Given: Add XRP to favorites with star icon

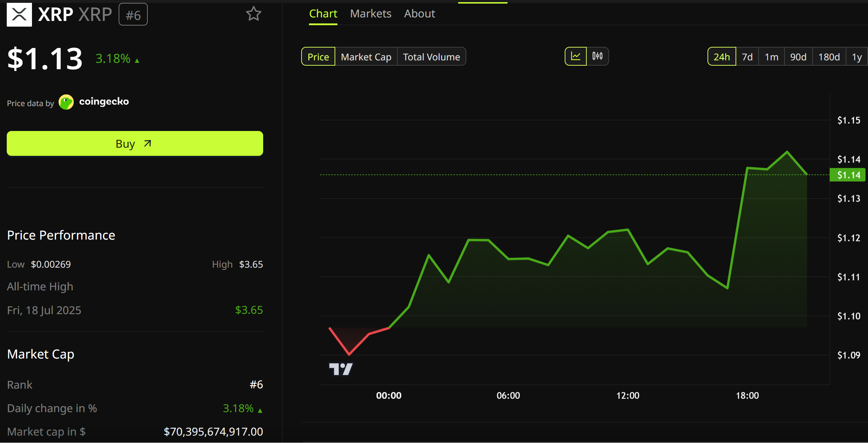Looking at the screenshot, I should (254, 14).
